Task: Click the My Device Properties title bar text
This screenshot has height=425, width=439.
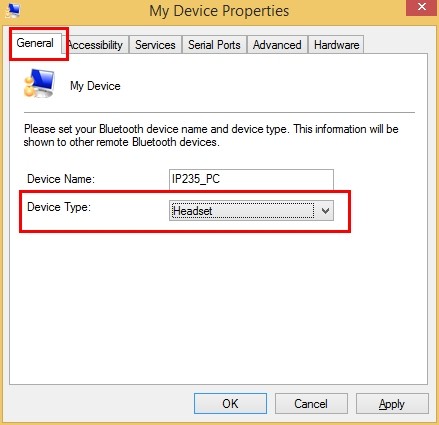Action: coord(219,11)
